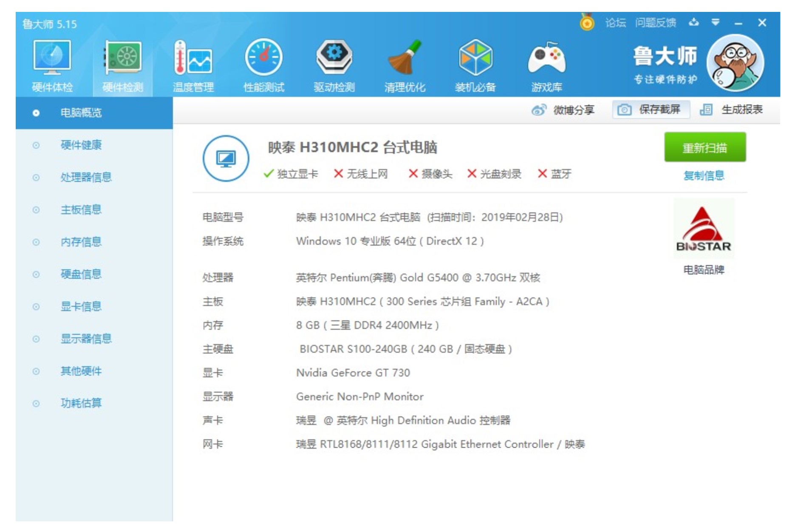Click the Pentium Gold G5400 processor text
The width and height of the screenshot is (812, 526).
coord(418,277)
